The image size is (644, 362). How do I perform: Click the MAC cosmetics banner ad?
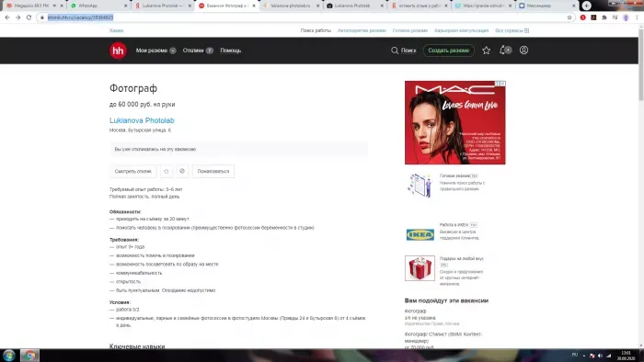point(455,122)
